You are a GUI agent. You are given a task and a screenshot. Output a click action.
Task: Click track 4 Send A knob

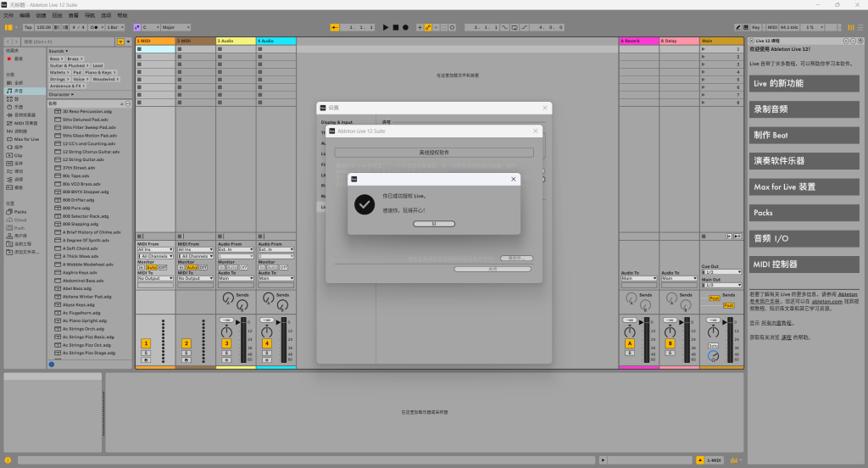coord(269,298)
